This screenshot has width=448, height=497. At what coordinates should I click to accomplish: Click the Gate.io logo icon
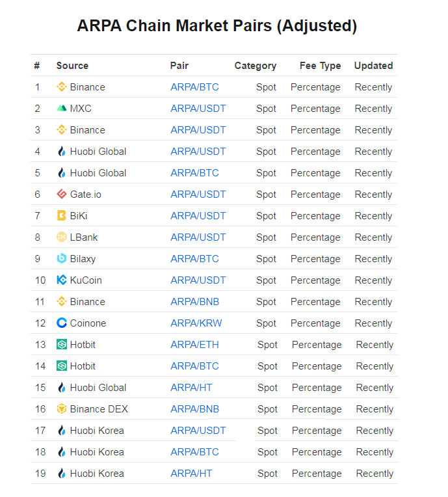62,194
